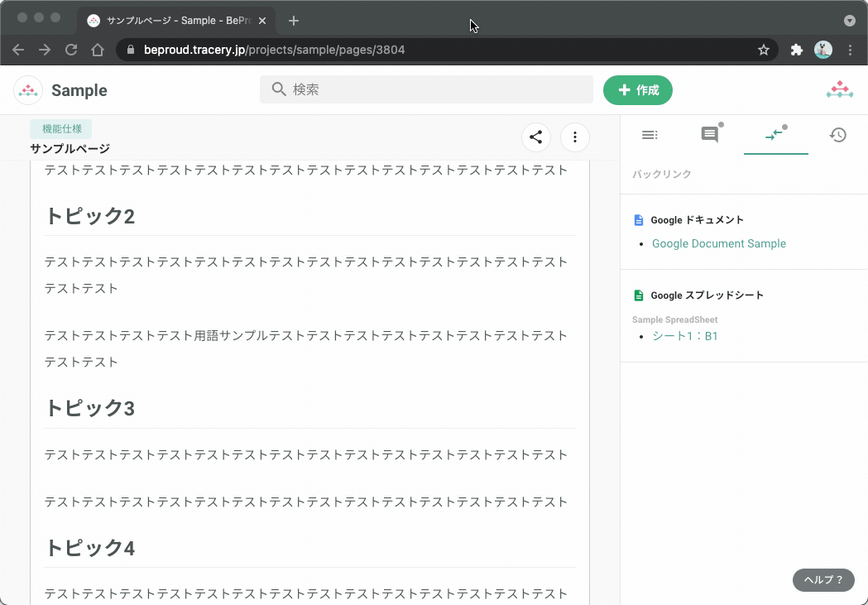Open the browser profile dropdown arrow at top

point(849,21)
